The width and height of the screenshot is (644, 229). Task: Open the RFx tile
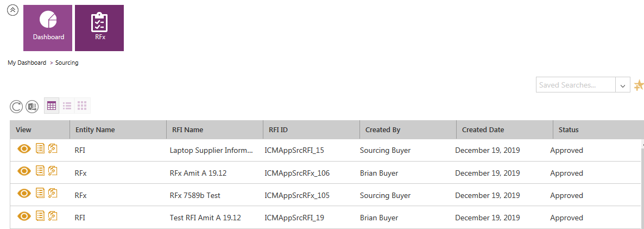tap(99, 28)
